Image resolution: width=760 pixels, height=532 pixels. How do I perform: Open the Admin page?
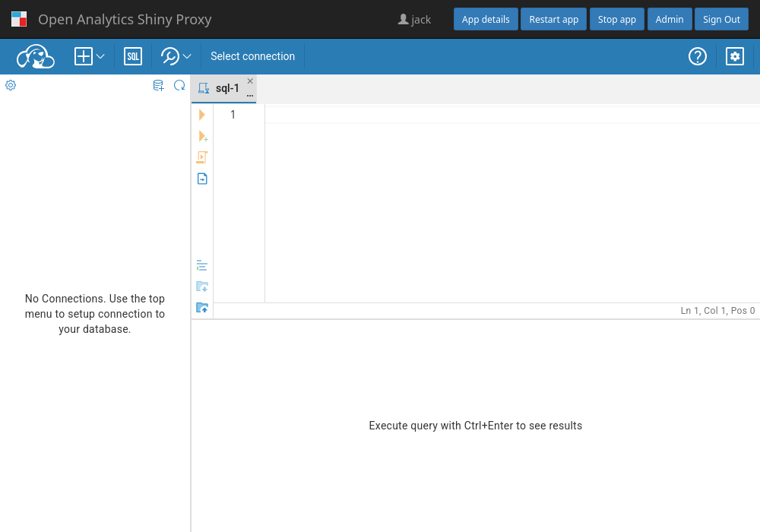pyautogui.click(x=670, y=20)
